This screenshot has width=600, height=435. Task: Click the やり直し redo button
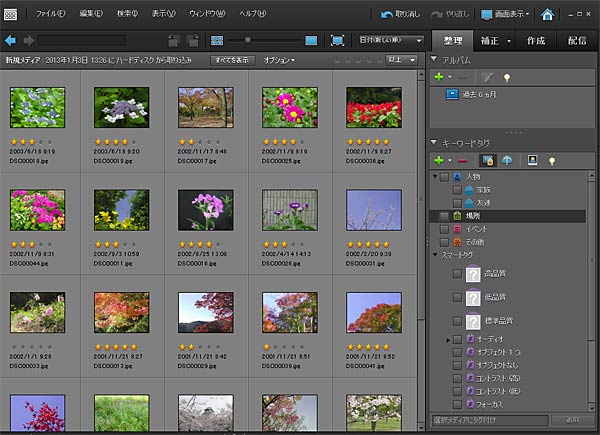(x=450, y=15)
